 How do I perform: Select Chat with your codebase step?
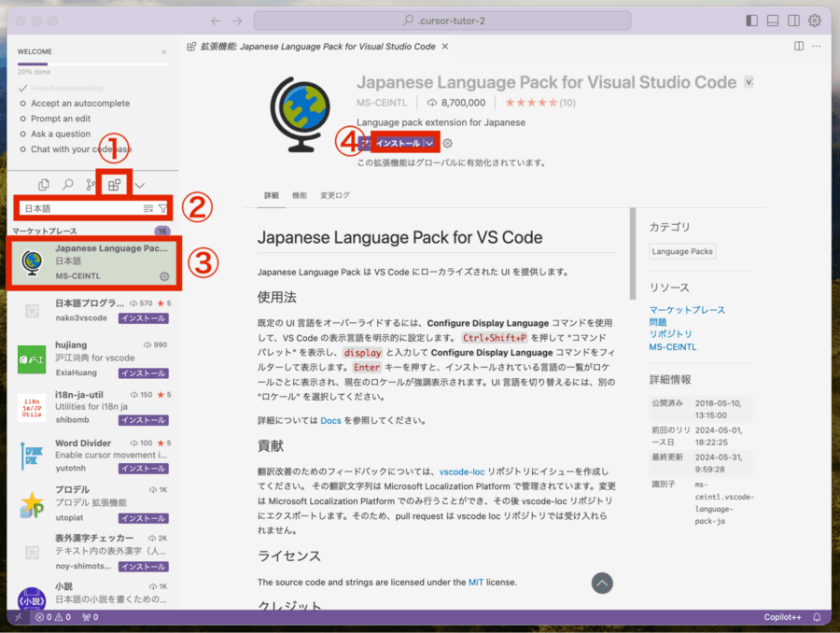81,149
